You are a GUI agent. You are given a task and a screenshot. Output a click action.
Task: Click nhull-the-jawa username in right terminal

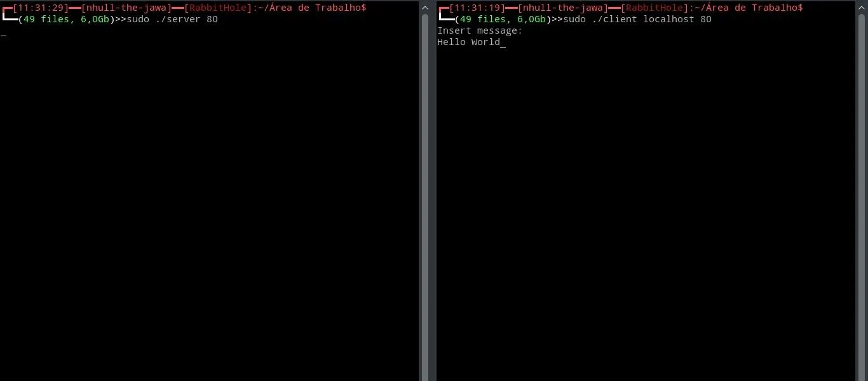tap(563, 8)
